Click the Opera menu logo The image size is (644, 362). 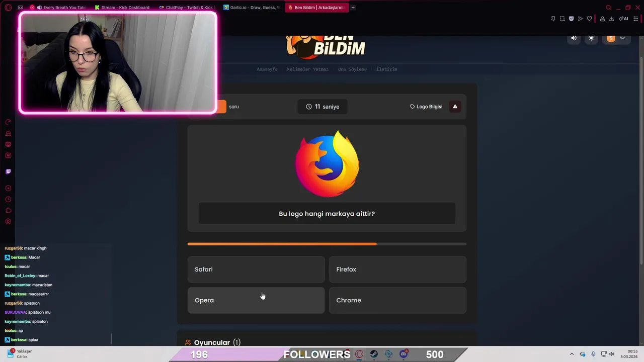(8, 8)
